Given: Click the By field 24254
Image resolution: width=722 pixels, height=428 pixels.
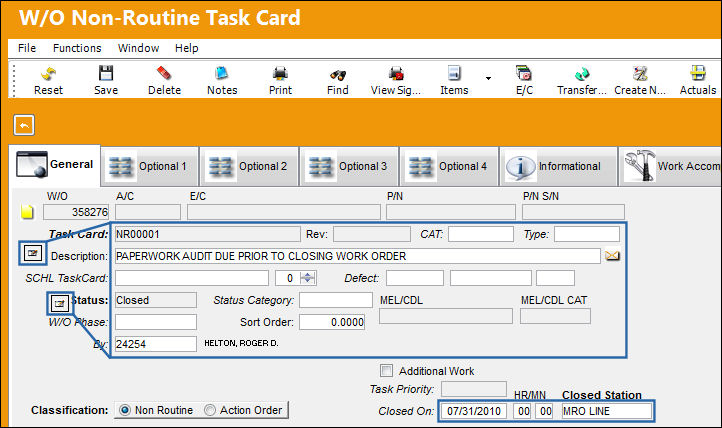Looking at the screenshot, I should click(x=156, y=344).
